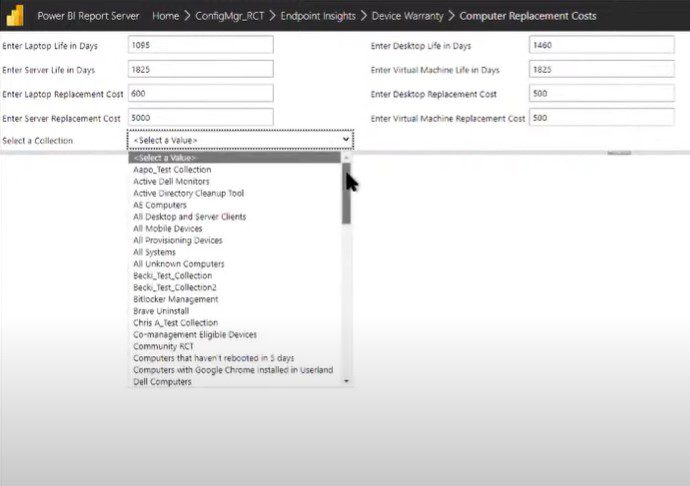Collapse the Select a Collection dropdown
Screen dimensions: 690x486
241,140
